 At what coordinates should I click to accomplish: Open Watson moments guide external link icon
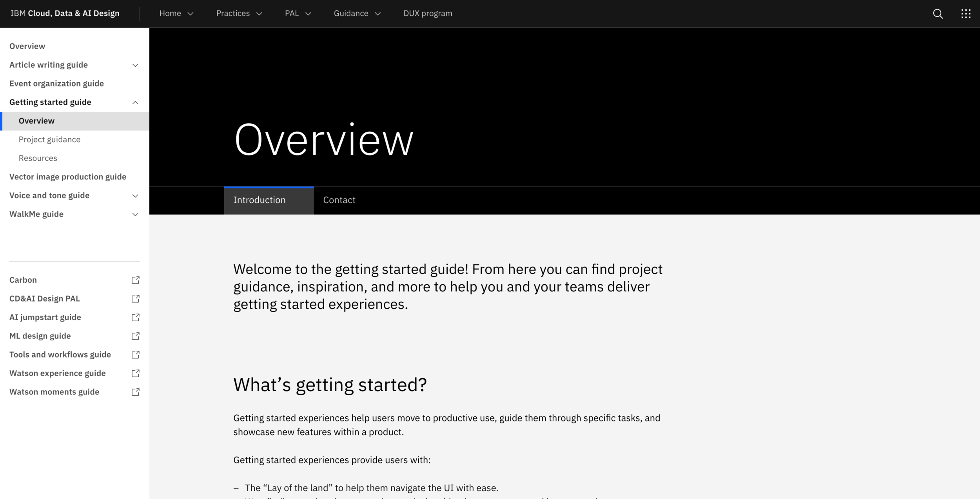pyautogui.click(x=135, y=392)
